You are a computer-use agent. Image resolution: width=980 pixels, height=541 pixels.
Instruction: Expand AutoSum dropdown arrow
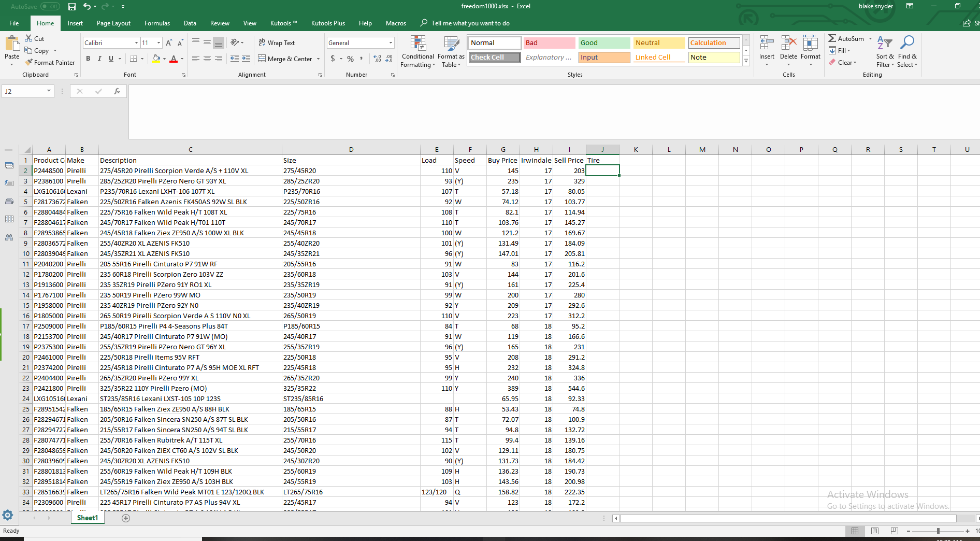tap(871, 39)
